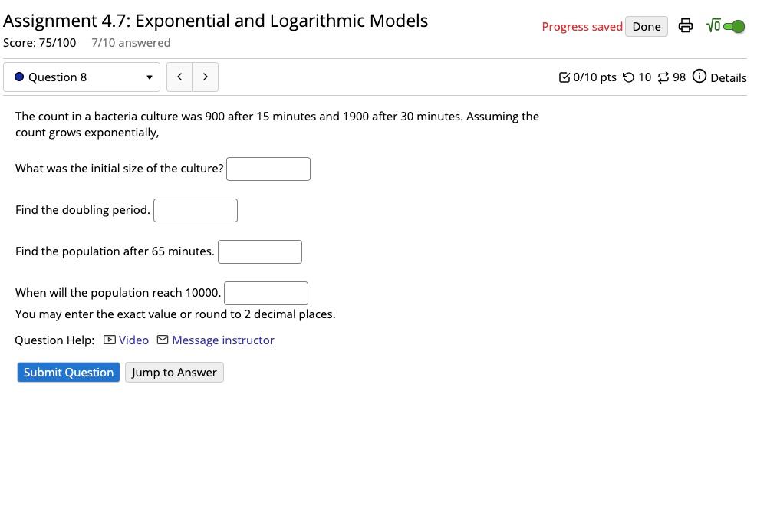Screen dimensions: 757x532
Task: Submit the question answers
Action: (x=67, y=372)
